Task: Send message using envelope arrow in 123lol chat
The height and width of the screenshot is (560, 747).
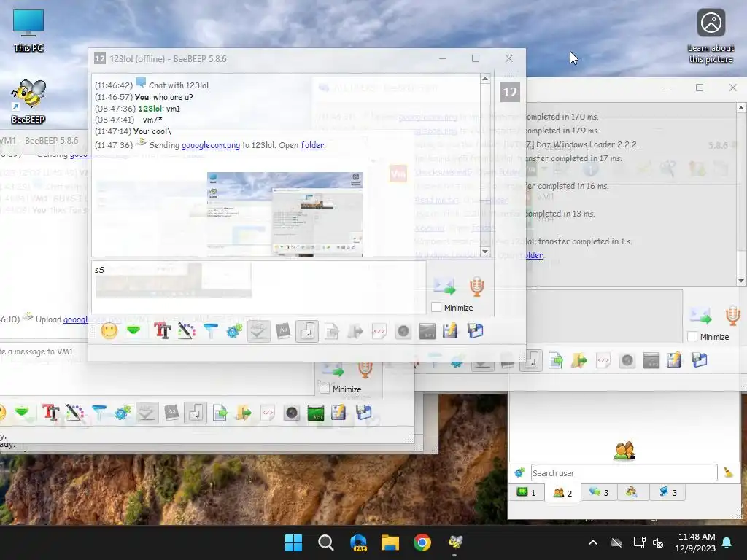Action: pos(444,286)
